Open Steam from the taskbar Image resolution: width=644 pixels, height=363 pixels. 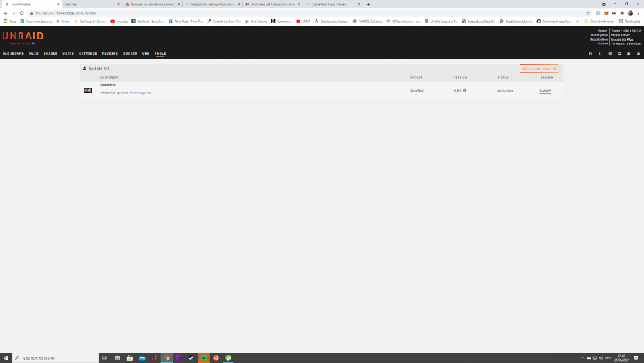191,358
